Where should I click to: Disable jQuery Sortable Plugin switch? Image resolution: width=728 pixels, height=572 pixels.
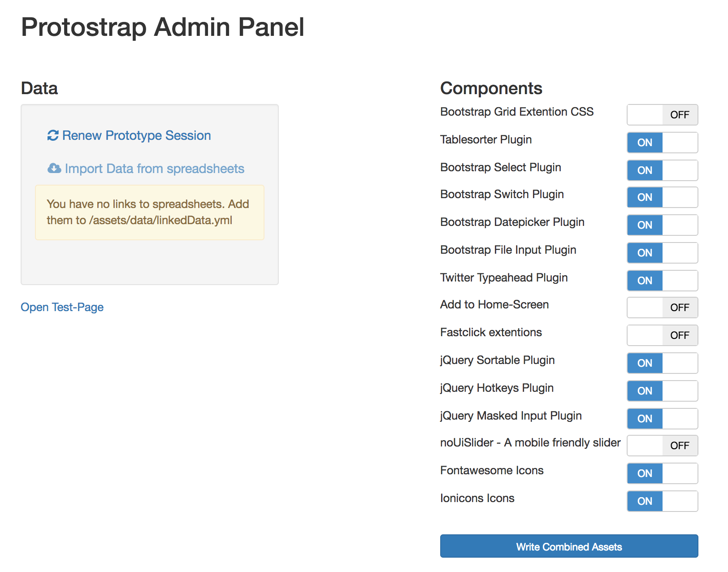[x=662, y=363]
